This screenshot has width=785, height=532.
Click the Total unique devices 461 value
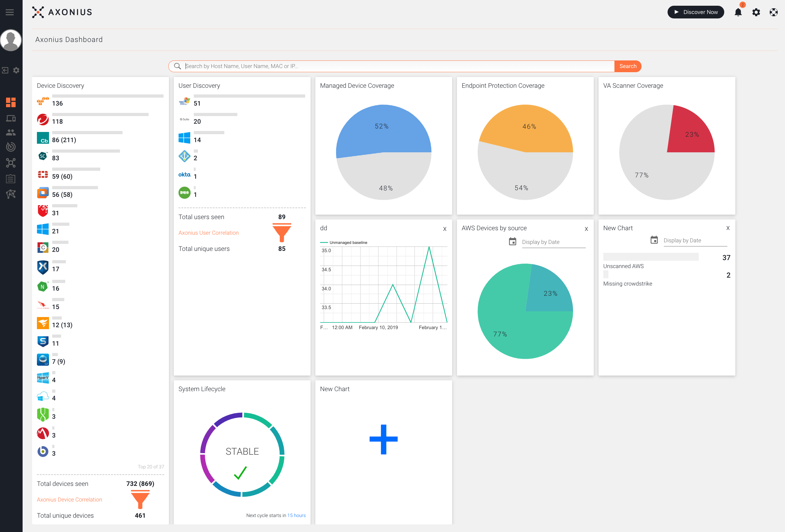[x=140, y=515]
